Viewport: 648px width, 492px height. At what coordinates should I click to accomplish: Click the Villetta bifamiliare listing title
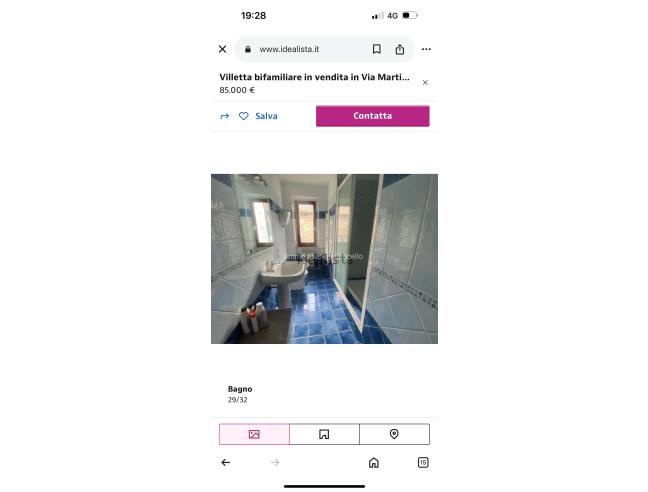pyautogui.click(x=314, y=77)
